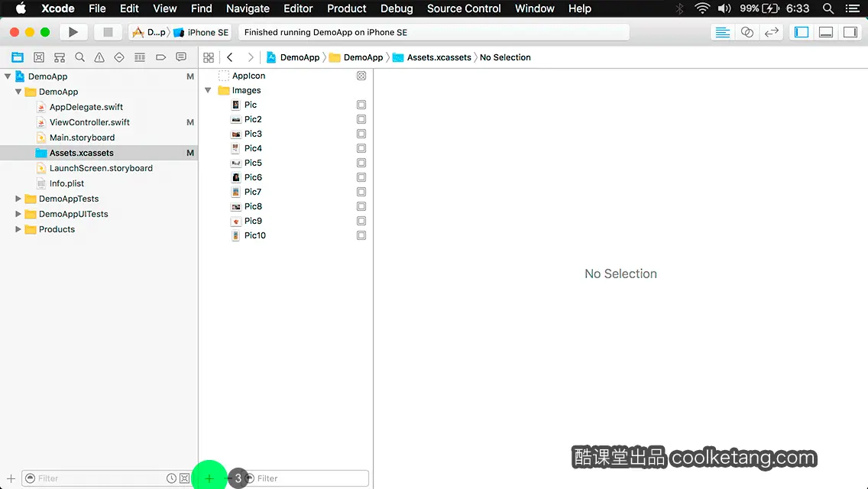Open the Apple menu
Viewport: 868px width, 489px height.
21,8
